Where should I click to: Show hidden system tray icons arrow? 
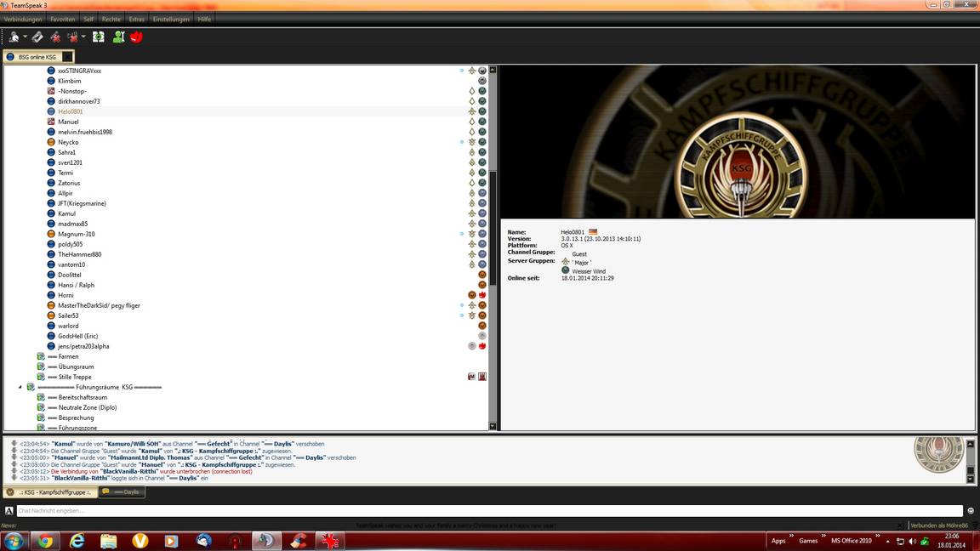(887, 541)
